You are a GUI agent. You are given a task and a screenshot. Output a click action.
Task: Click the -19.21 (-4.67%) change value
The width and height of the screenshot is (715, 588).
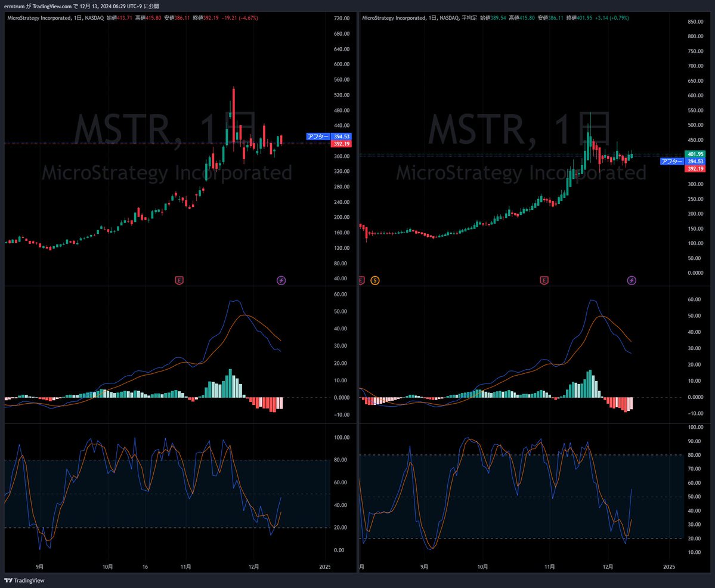coord(240,18)
